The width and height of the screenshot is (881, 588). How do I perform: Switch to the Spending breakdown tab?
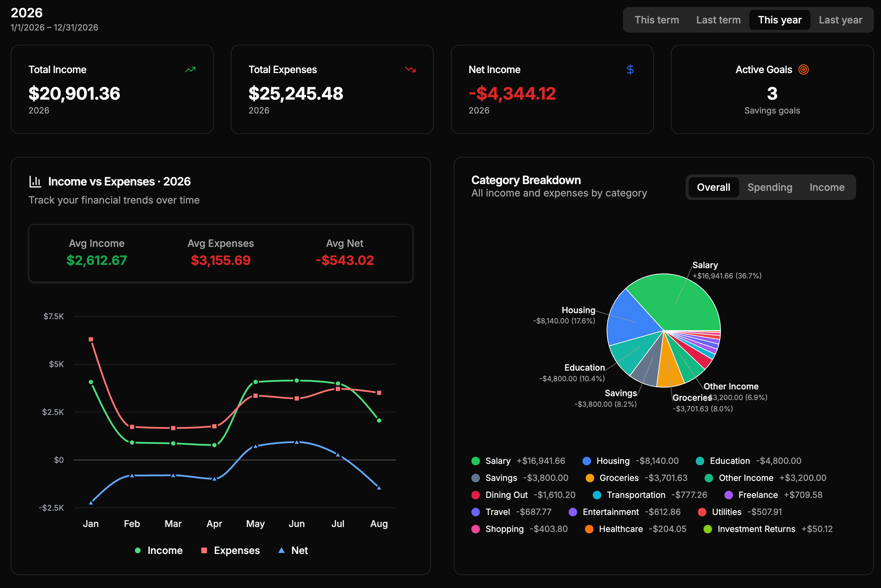point(770,187)
